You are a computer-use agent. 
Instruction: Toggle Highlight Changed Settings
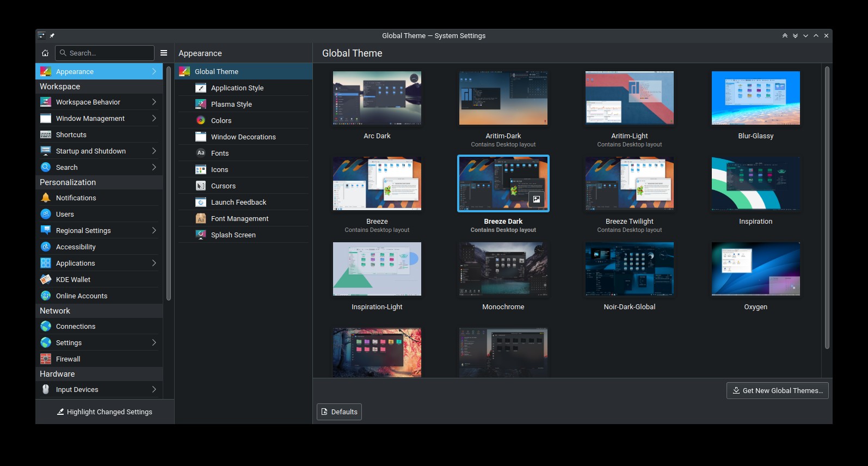coord(104,412)
